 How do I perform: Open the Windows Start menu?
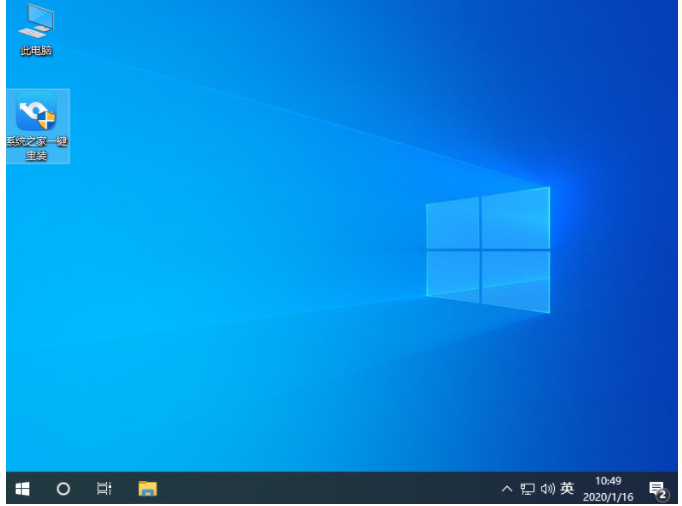point(23,489)
